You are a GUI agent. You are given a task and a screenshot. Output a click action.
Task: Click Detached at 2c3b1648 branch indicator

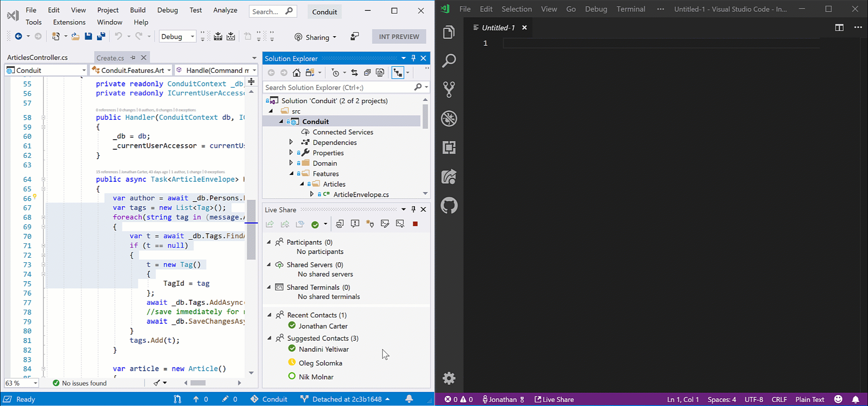click(x=345, y=399)
